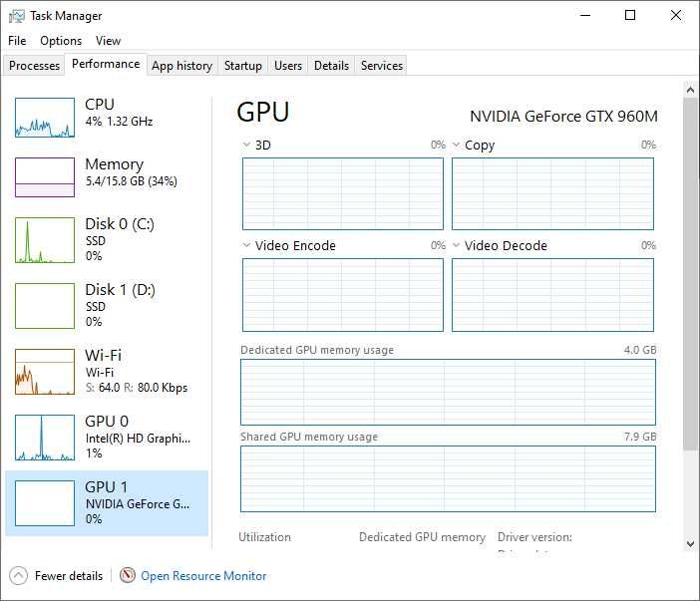Select Disk 1 (D:) graph thumbnail
The height and width of the screenshot is (601, 700).
click(45, 306)
